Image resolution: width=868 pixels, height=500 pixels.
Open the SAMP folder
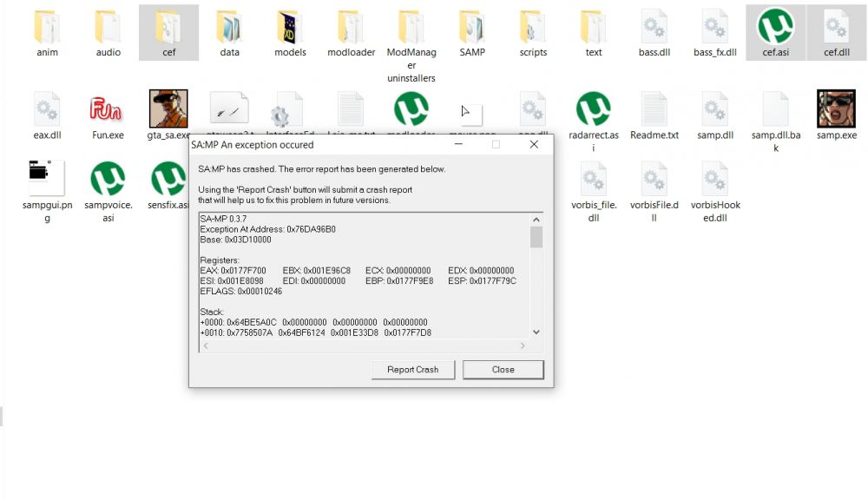pos(472,32)
